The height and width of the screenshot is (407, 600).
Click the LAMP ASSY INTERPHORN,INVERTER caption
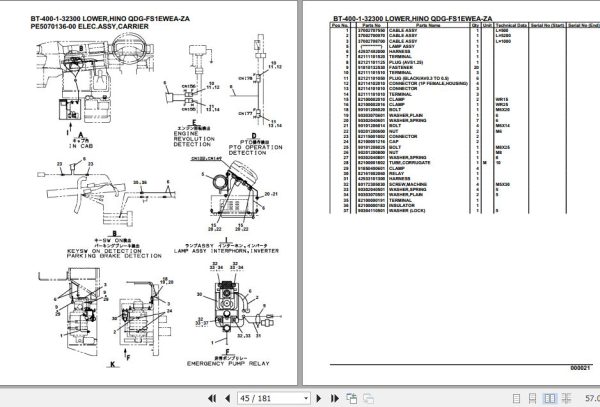tap(226, 251)
